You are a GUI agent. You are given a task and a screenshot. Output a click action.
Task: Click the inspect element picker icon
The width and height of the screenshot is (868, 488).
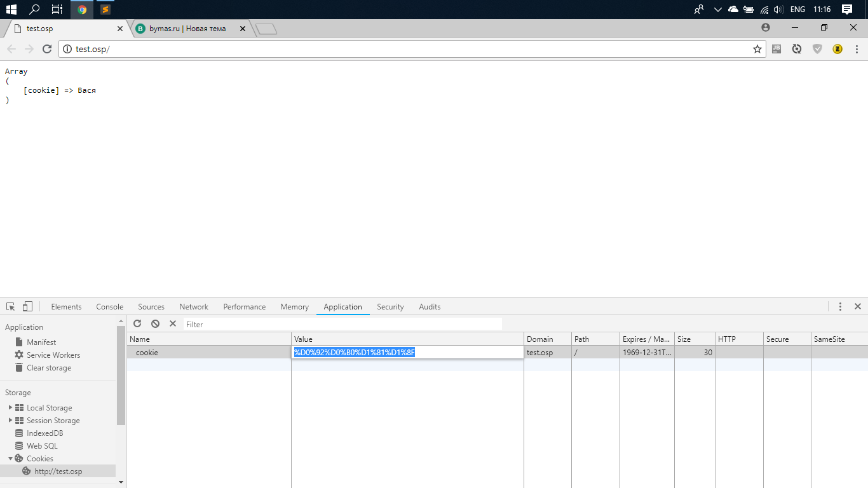point(10,306)
